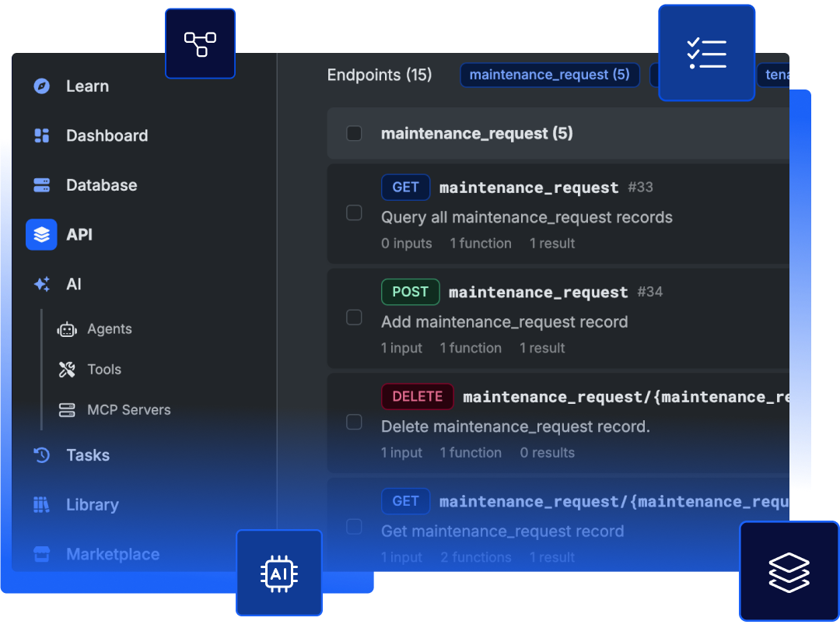
Task: Open the Dashboard from the sidebar icon
Action: (42, 135)
